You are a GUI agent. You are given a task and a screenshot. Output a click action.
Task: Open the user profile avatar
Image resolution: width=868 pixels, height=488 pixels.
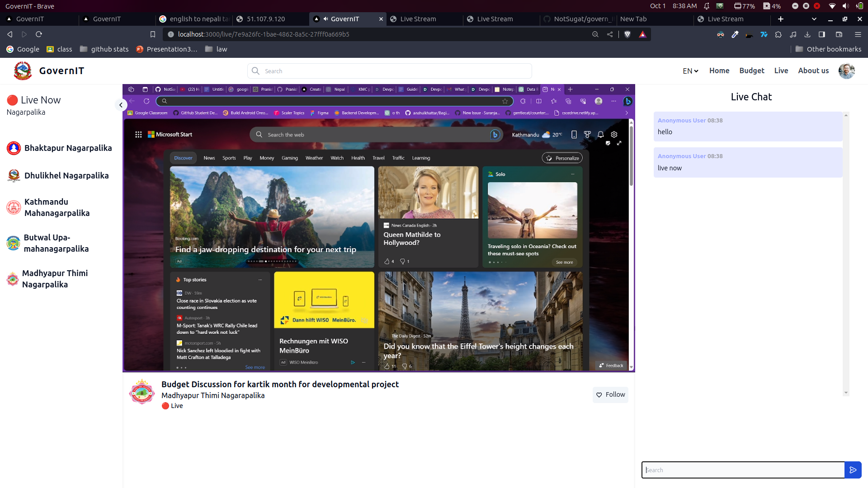point(846,71)
